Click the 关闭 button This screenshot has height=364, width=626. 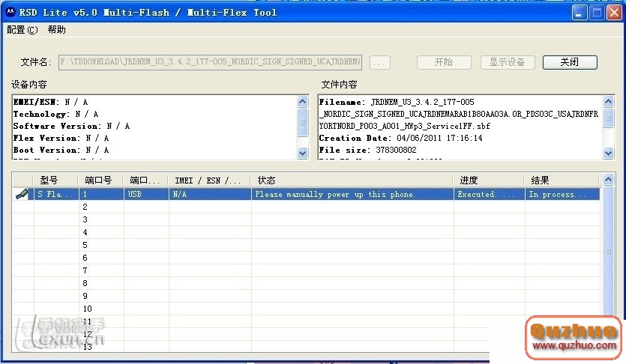pyautogui.click(x=570, y=62)
